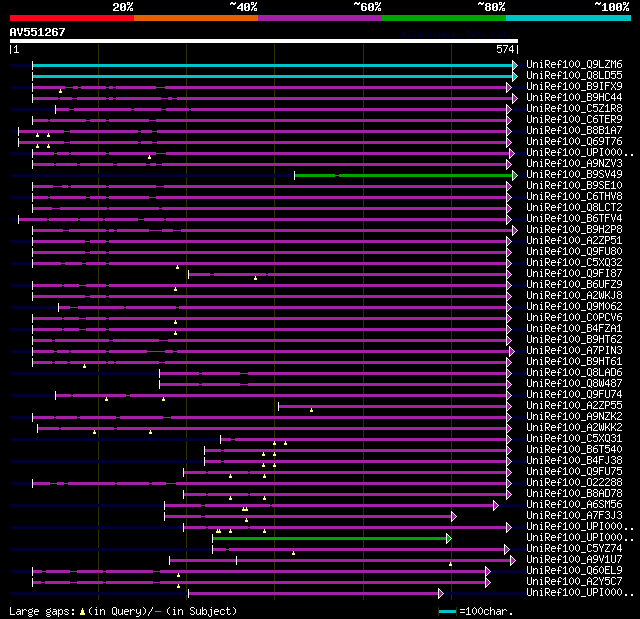Image resolution: width=640 pixels, height=619 pixels.
Task: Click the 574 query end position label
Action: click(505, 49)
